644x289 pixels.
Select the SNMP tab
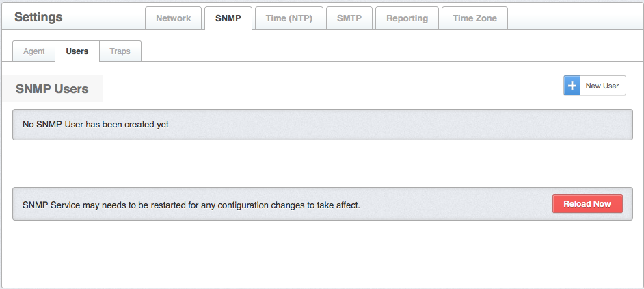[x=228, y=18]
